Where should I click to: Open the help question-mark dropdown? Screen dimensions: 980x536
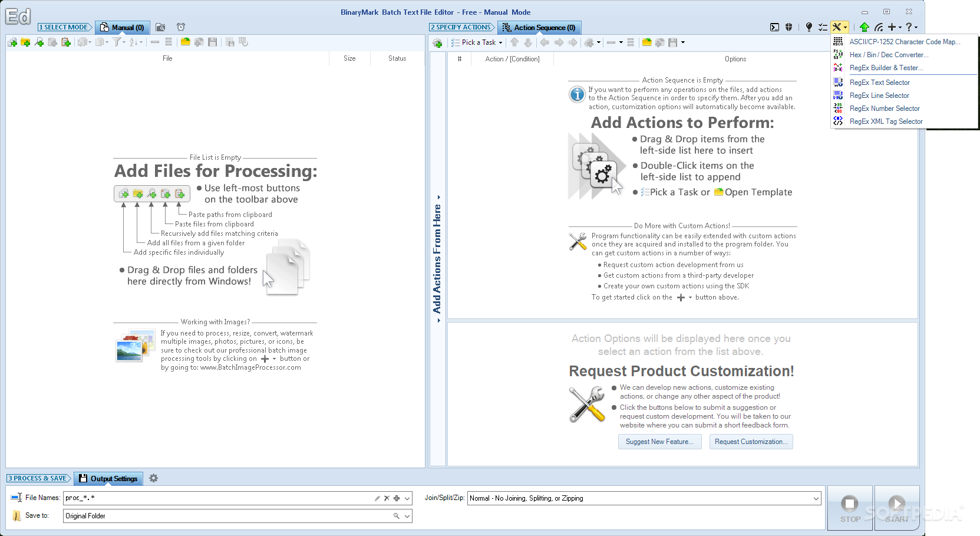point(912,27)
